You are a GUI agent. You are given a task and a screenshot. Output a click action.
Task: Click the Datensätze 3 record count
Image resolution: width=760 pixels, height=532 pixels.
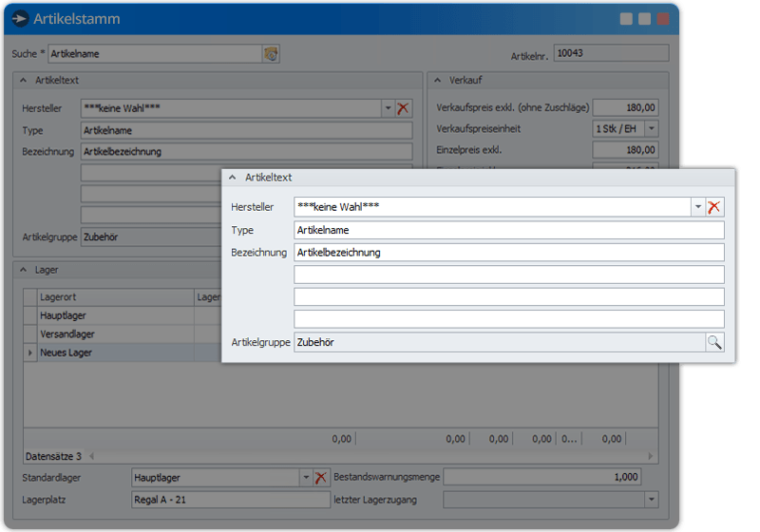pos(54,456)
